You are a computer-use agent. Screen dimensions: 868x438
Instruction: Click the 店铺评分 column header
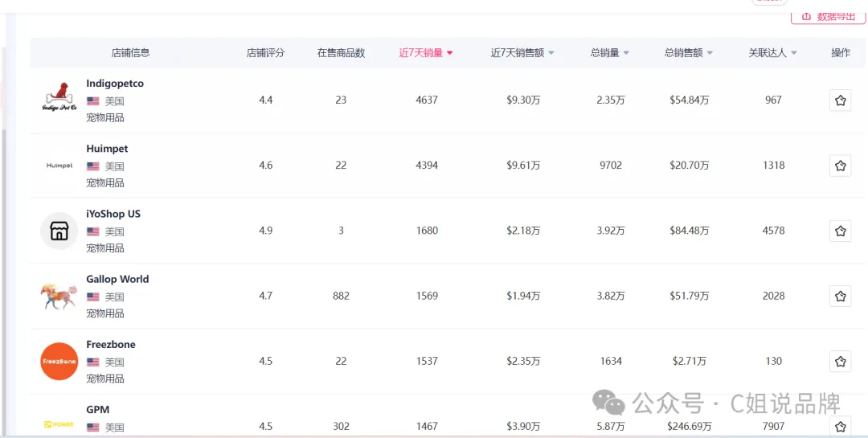pos(266,53)
